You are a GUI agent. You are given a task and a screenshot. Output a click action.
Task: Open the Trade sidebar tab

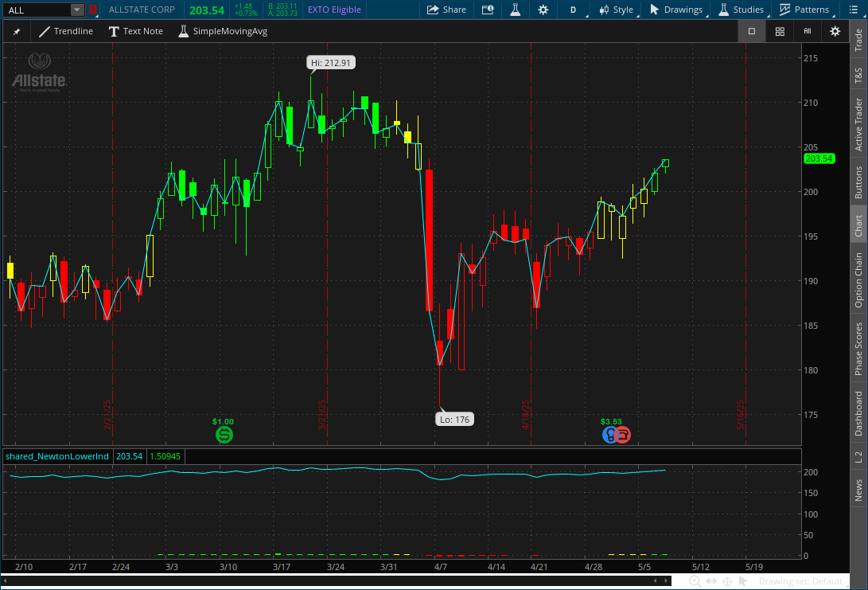858,40
